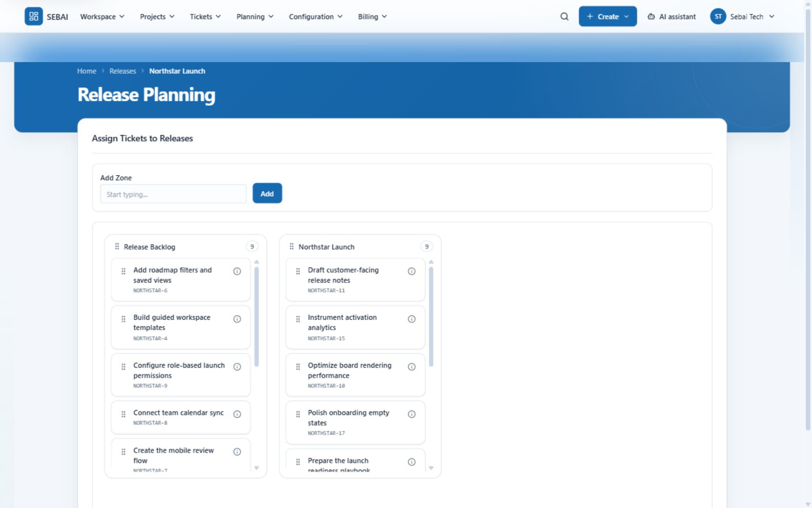The image size is (812, 508).
Task: Click the Release Backlog column scrollbar
Action: point(257,317)
